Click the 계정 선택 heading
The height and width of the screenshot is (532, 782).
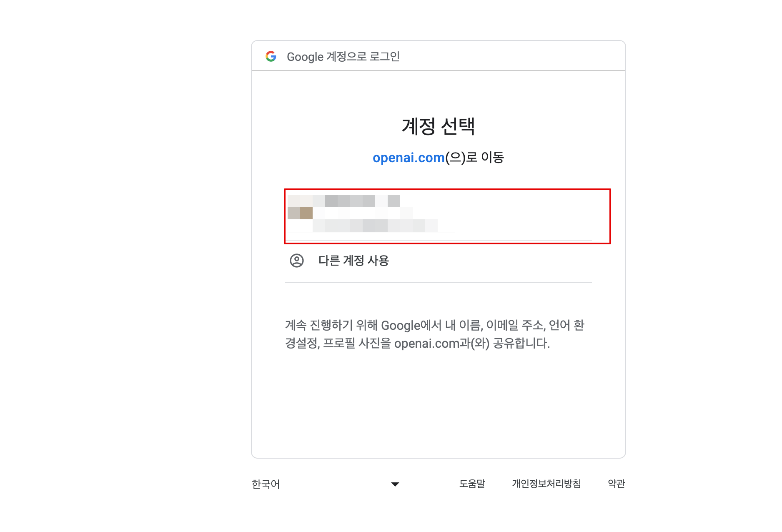click(x=439, y=126)
